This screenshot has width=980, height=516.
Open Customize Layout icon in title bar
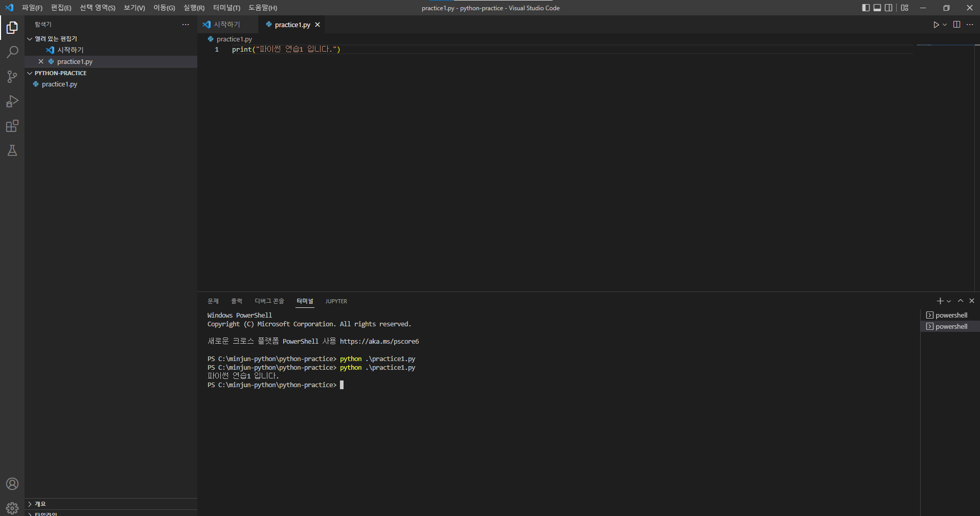[x=905, y=8]
